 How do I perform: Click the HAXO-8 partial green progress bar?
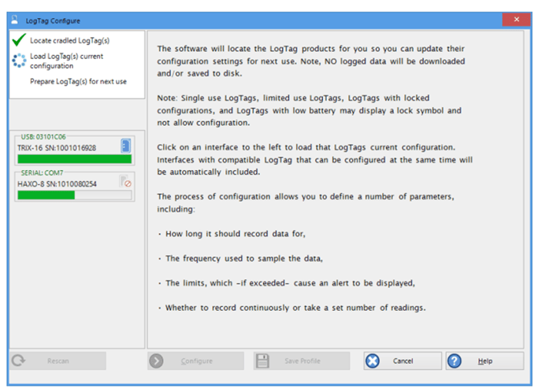(75, 195)
